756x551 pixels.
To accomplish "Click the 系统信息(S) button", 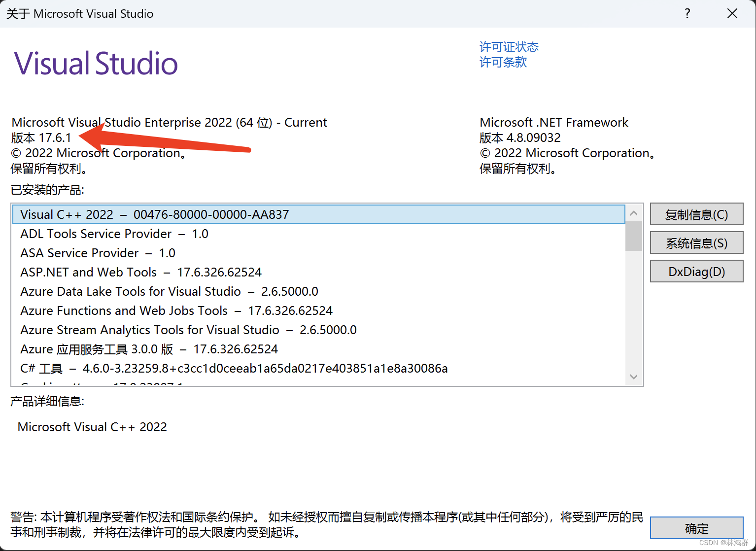I will pyautogui.click(x=696, y=243).
